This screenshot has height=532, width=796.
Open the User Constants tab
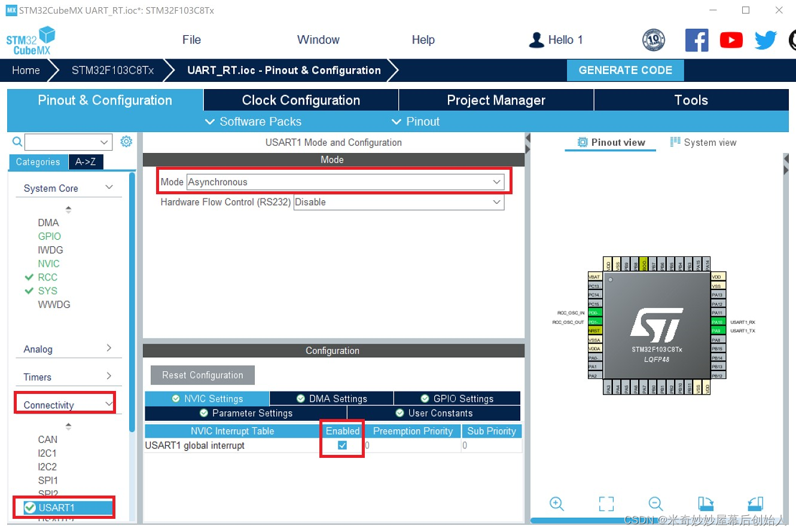(434, 413)
